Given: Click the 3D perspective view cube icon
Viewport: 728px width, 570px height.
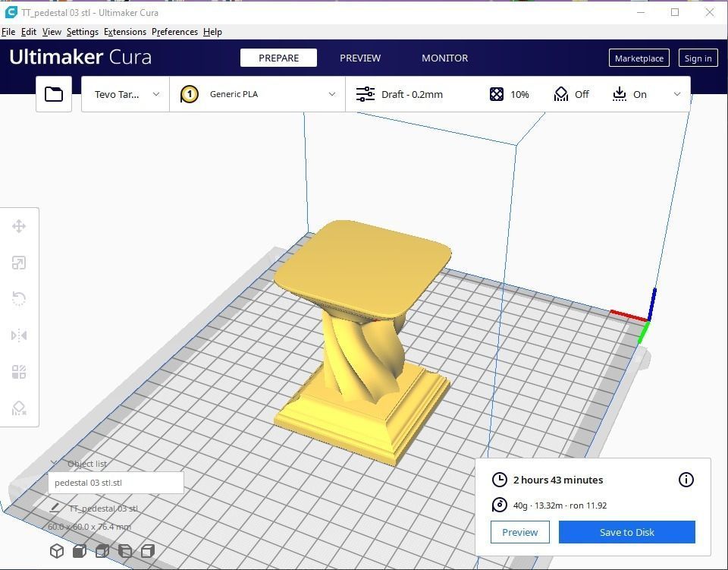Looking at the screenshot, I should click(x=57, y=551).
